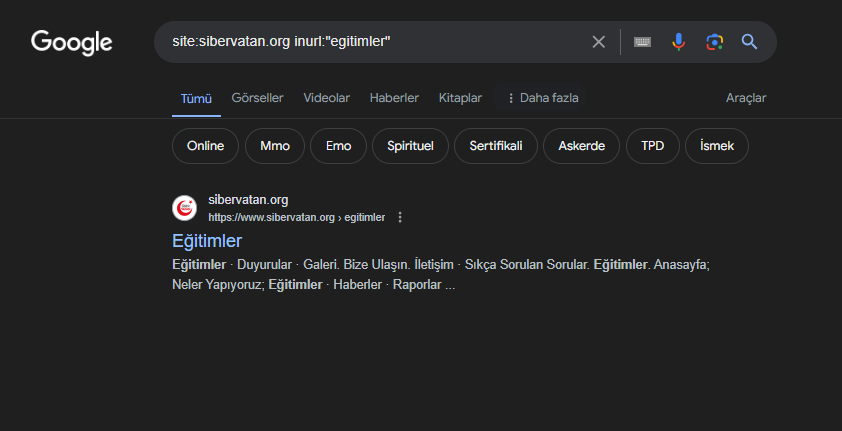Select the Kitaplar tab

(460, 98)
